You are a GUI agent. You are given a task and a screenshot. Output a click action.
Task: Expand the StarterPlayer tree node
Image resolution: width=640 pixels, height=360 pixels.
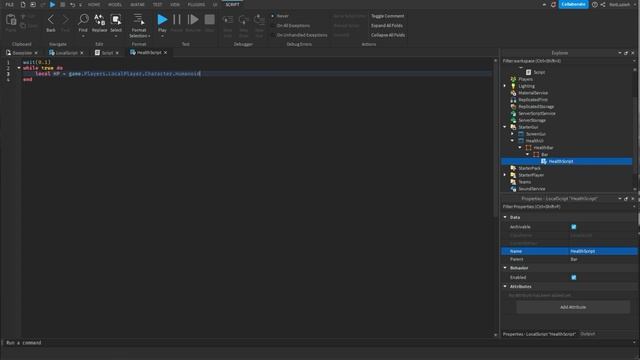tap(505, 175)
